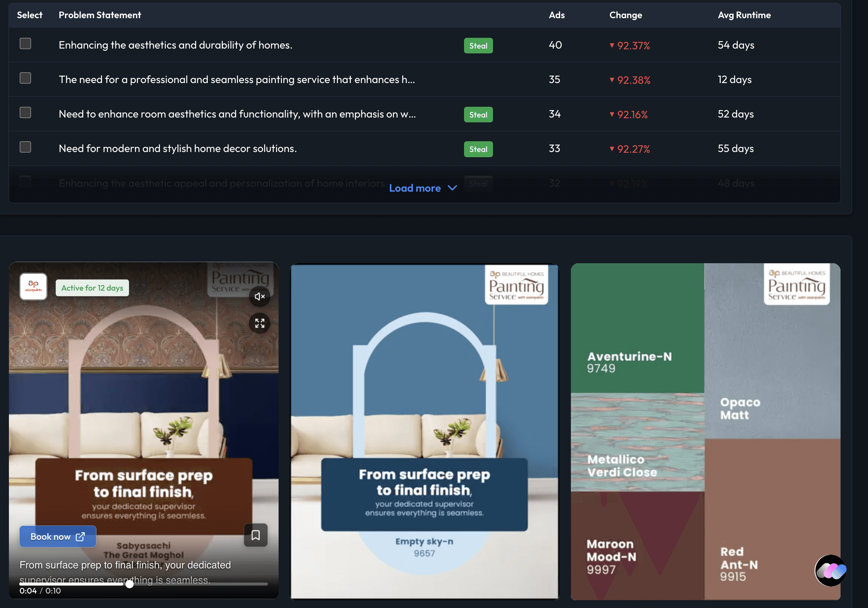Tick checkbox for modern stylish home decor

[25, 147]
